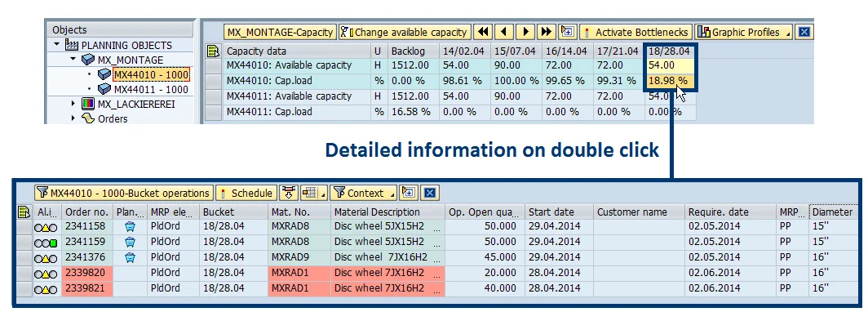The image size is (868, 312).
Task: Click the Material Description column header
Action: (x=387, y=212)
